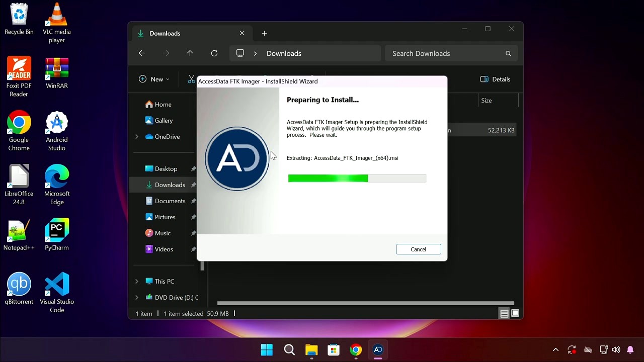Image resolution: width=644 pixels, height=362 pixels.
Task: Switch to details view layout
Action: (x=504, y=313)
